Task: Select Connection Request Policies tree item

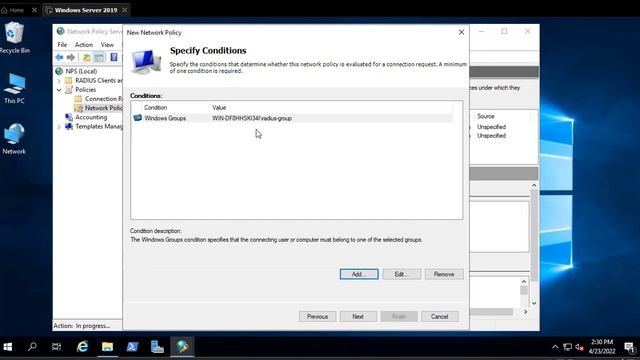Action: tap(103, 99)
